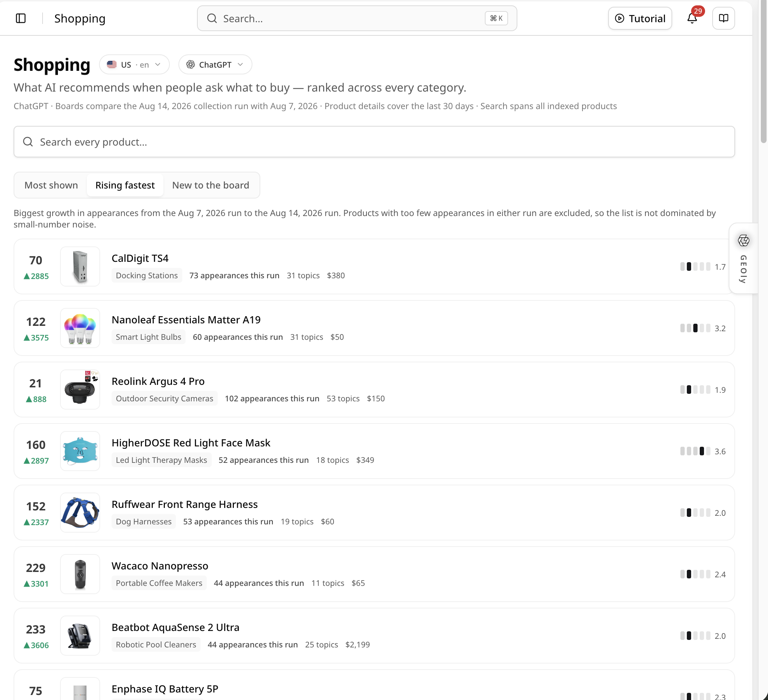This screenshot has height=700, width=768.
Task: Open the Reolink Argus 4 Pro title
Action: click(158, 381)
